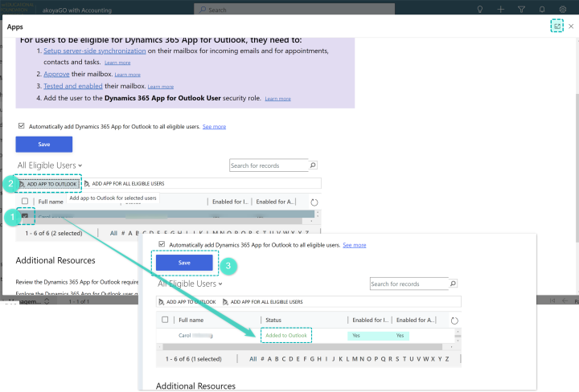Close the Apps dialog with the X
This screenshot has height=392, width=579.
(x=571, y=27)
